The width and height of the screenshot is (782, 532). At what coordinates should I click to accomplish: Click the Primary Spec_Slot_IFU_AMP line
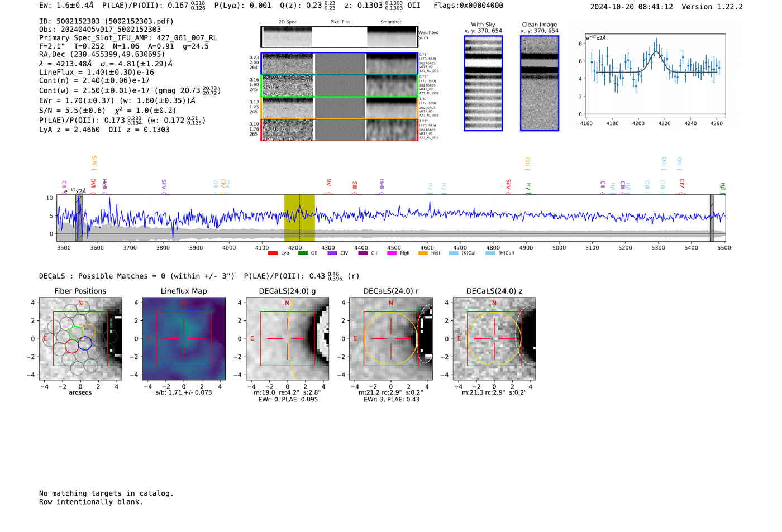tap(128, 38)
